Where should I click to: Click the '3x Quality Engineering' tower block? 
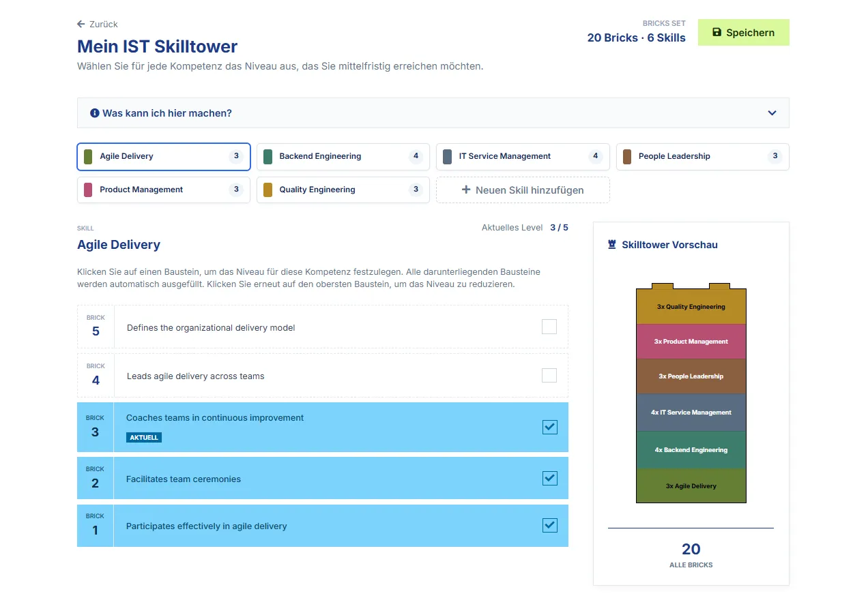point(691,306)
